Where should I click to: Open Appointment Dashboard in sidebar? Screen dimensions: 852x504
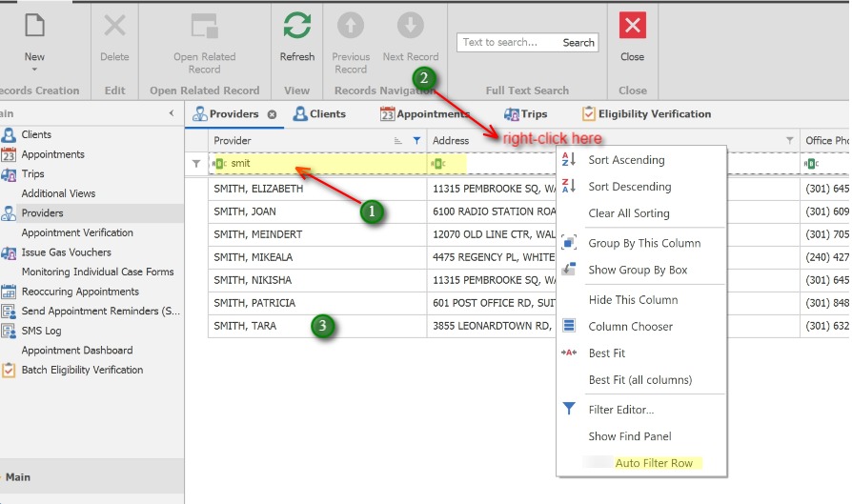76,351
